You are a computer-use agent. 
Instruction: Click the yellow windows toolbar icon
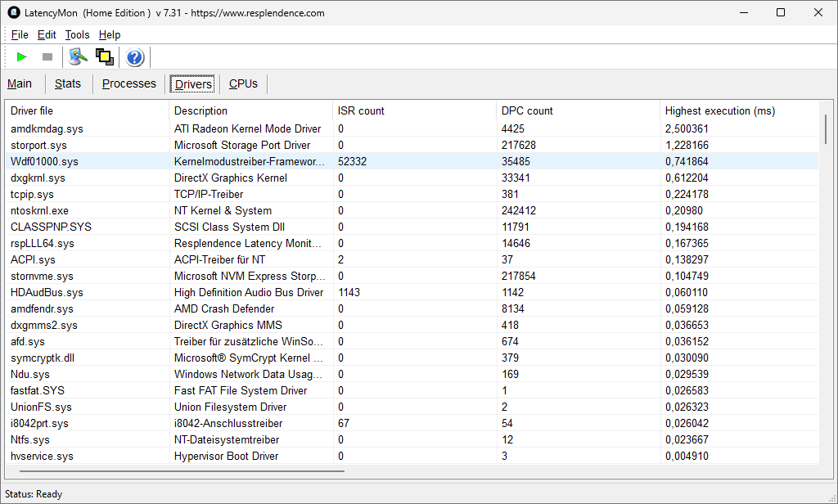click(x=104, y=56)
